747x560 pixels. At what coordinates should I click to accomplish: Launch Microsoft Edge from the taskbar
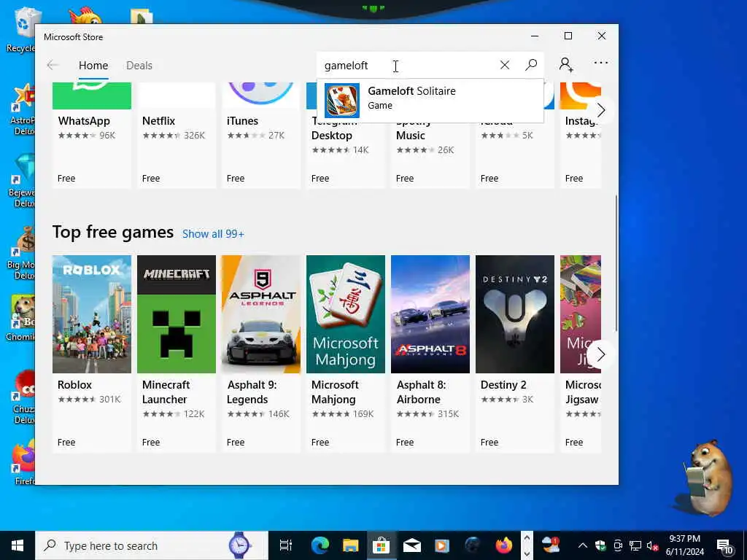pos(320,545)
